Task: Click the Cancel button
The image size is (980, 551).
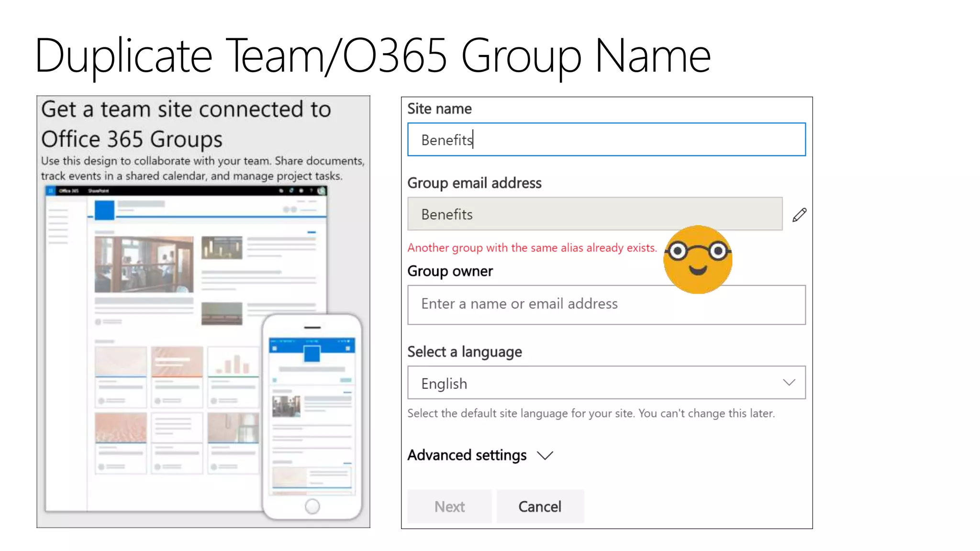Action: 540,506
